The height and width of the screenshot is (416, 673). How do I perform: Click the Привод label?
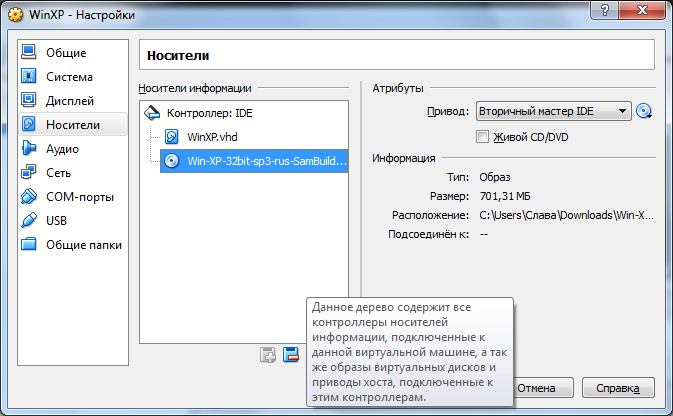tap(448, 112)
